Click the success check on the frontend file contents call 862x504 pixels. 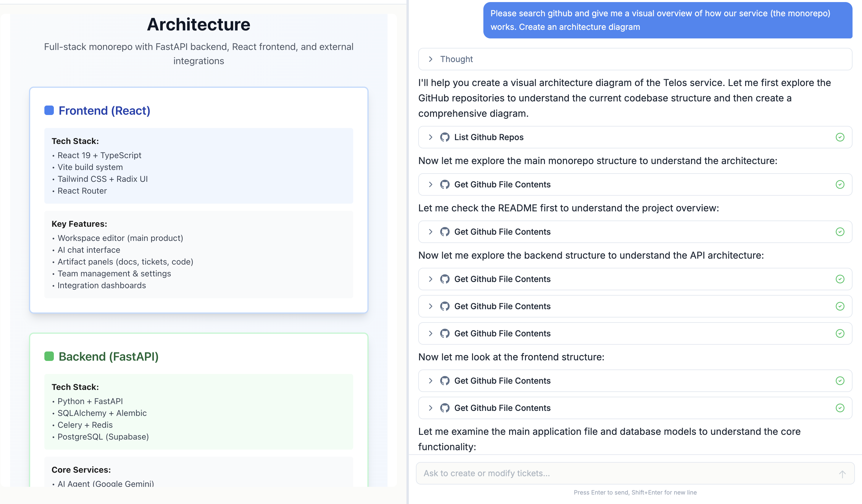840,380
